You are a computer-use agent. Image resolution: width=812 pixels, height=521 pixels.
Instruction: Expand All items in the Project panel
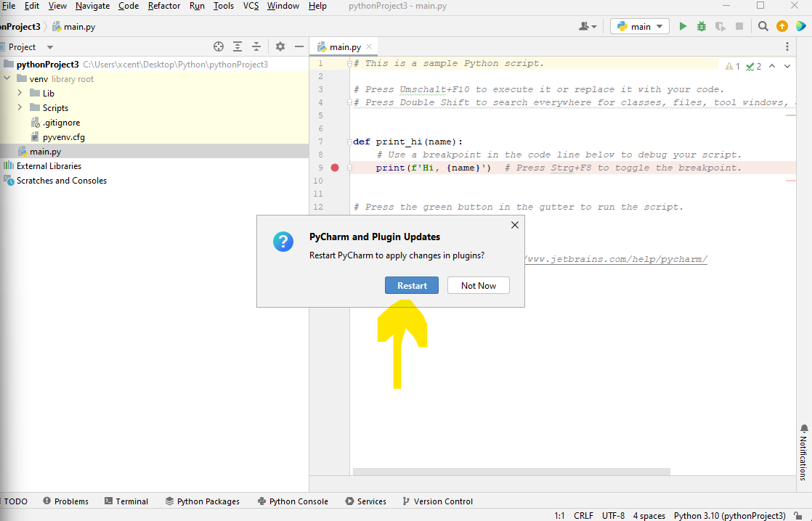click(237, 46)
